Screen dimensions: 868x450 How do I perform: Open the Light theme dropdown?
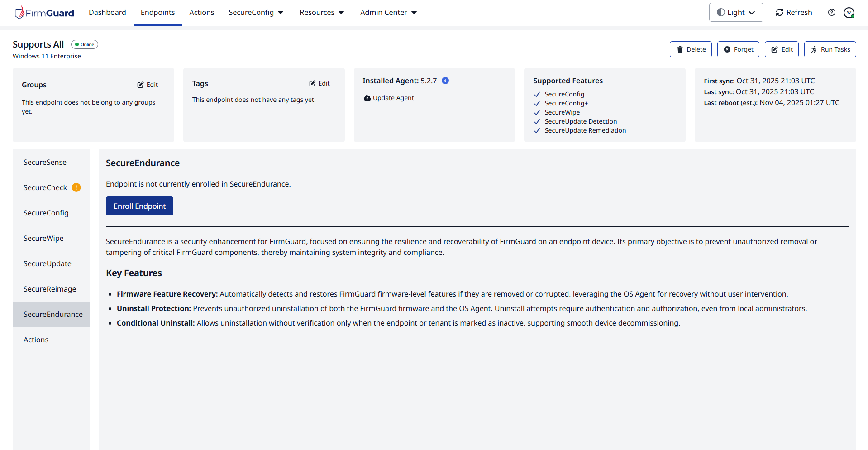pos(736,12)
